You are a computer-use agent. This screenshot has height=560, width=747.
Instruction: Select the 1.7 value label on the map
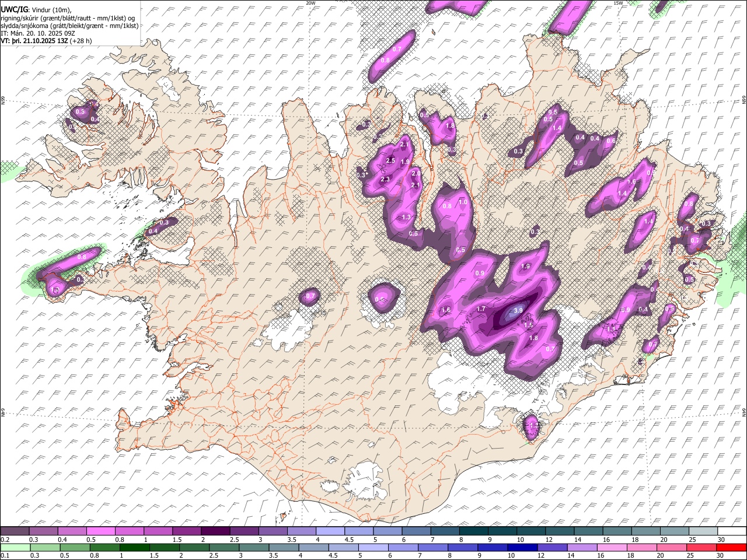481,309
